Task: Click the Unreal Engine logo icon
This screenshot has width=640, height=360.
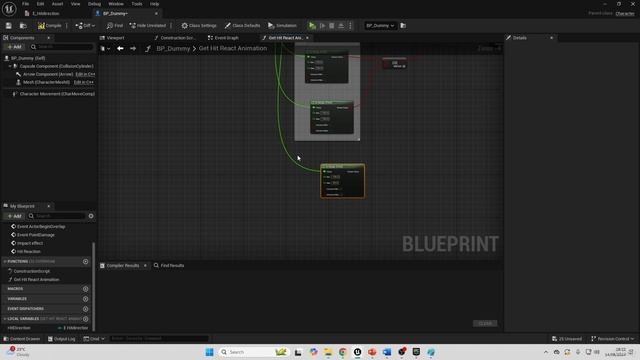Action: [9, 9]
